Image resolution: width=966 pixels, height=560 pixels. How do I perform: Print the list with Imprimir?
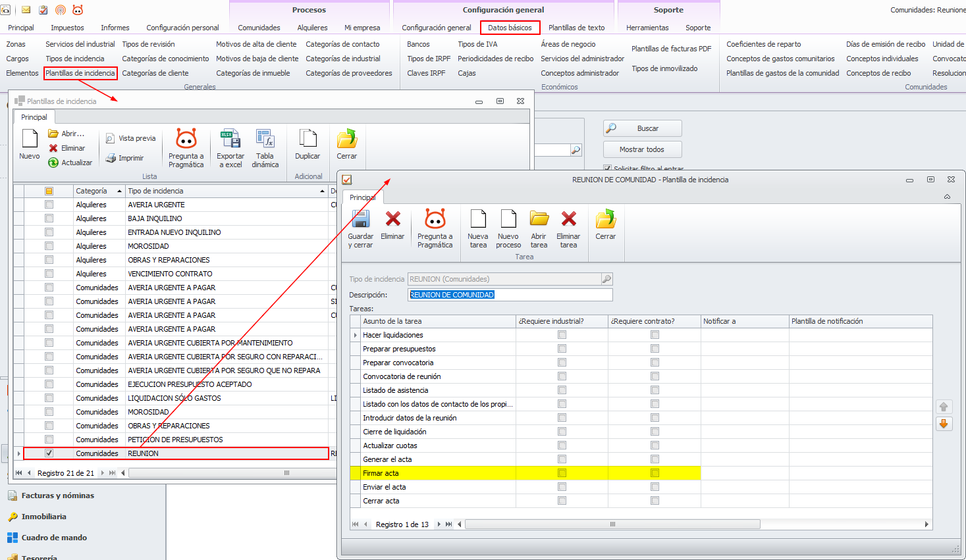click(124, 158)
